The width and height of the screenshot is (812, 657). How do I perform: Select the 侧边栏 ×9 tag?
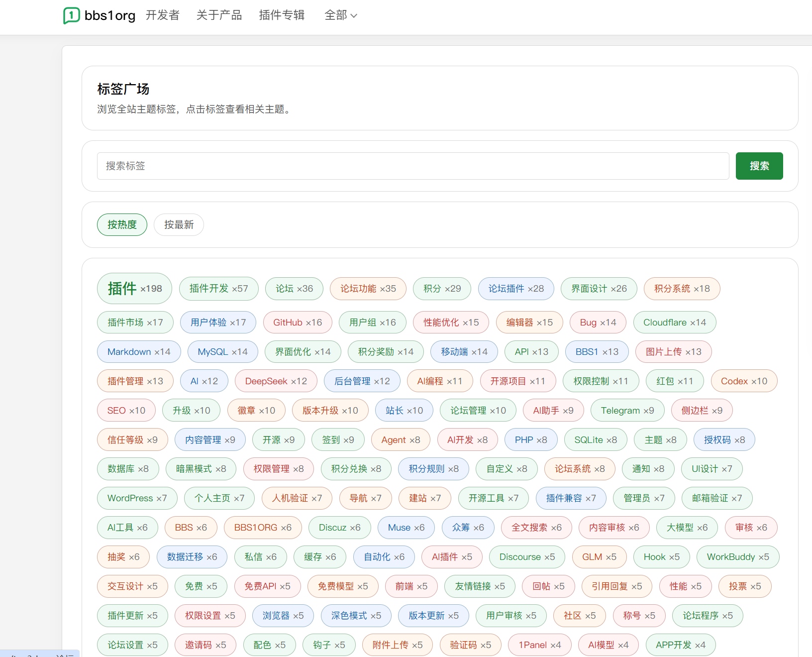pos(702,411)
